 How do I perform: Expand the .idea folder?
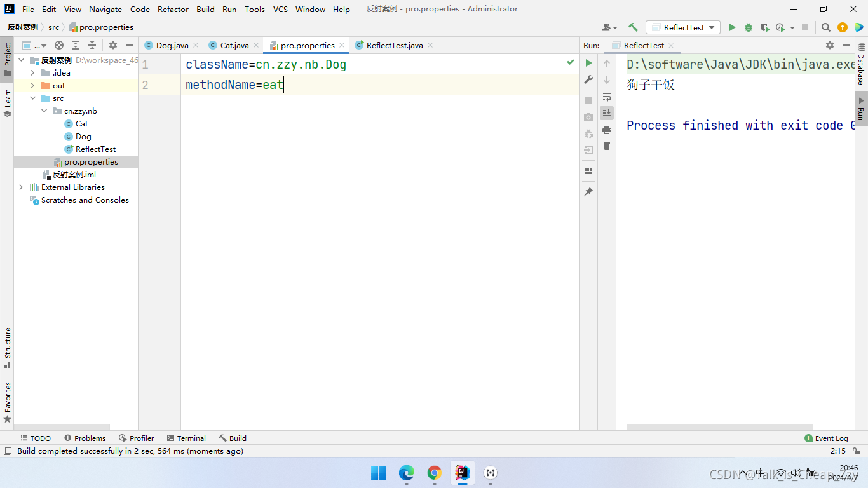[33, 73]
